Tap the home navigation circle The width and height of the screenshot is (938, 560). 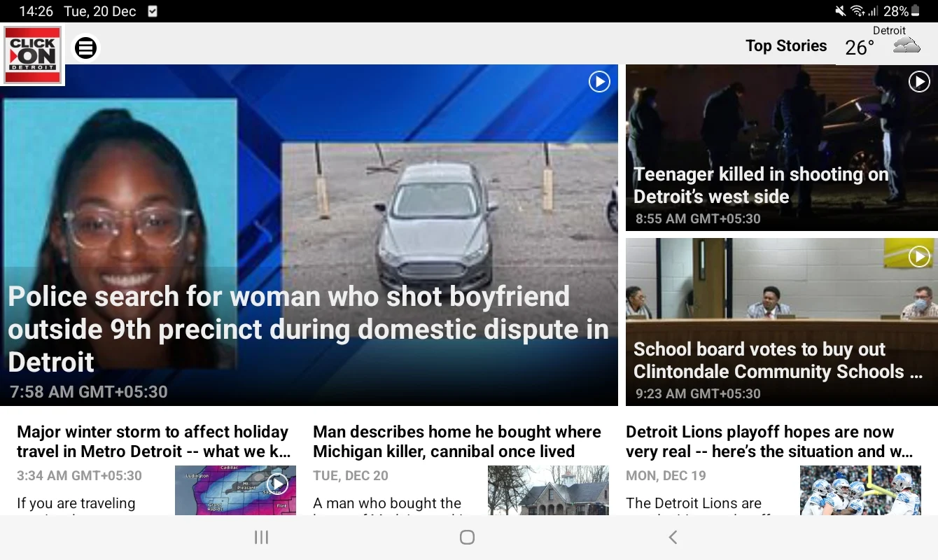click(x=466, y=537)
